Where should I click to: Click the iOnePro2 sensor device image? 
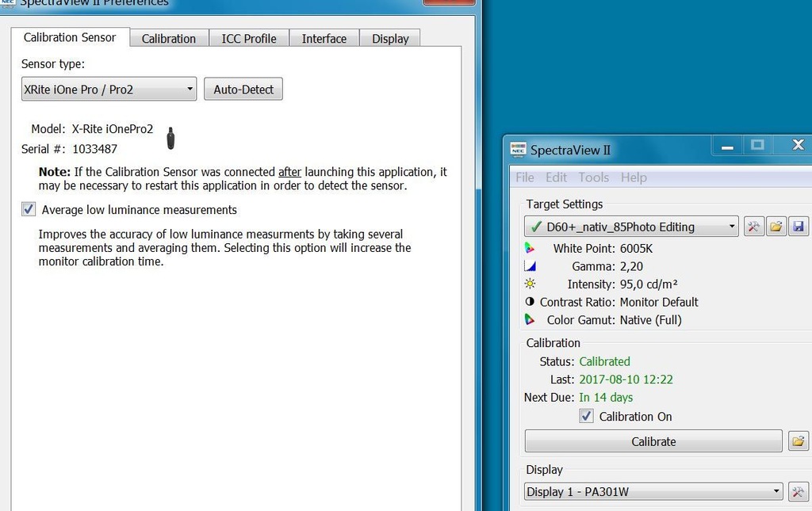coord(170,138)
